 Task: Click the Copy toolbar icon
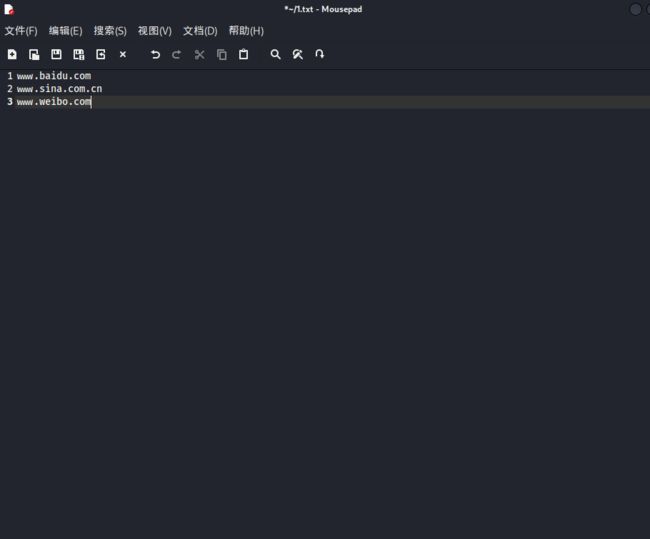222,54
